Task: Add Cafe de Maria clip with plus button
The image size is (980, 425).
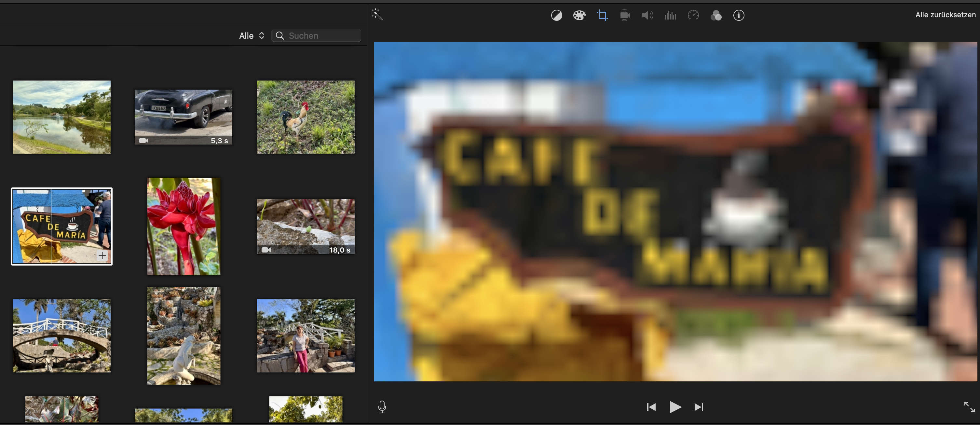Action: click(x=102, y=256)
